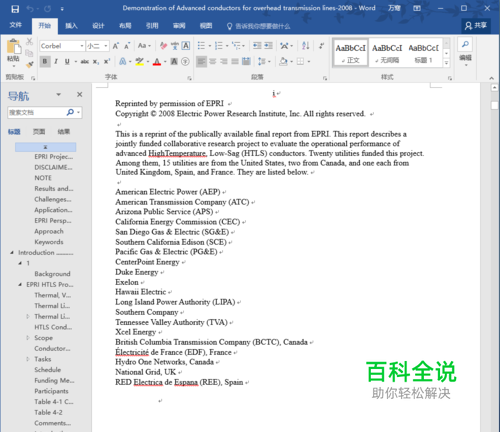Click the Paste clipboard icon

pyautogui.click(x=14, y=47)
